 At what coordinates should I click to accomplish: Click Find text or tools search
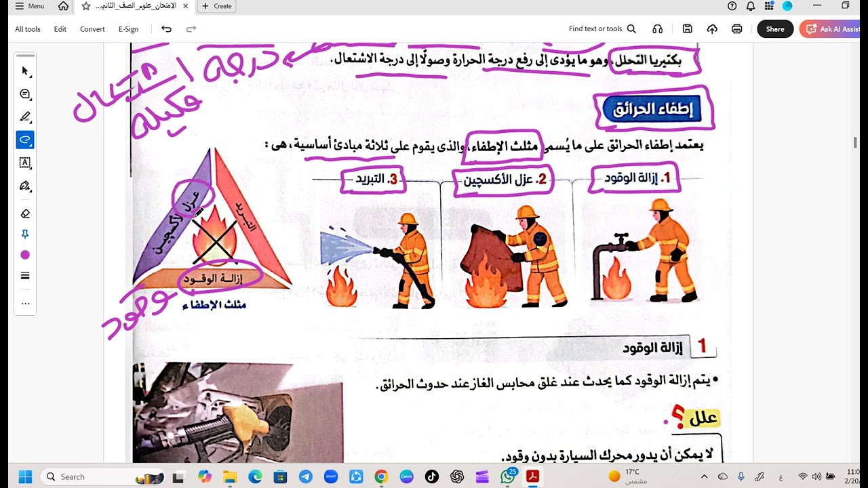tap(602, 29)
